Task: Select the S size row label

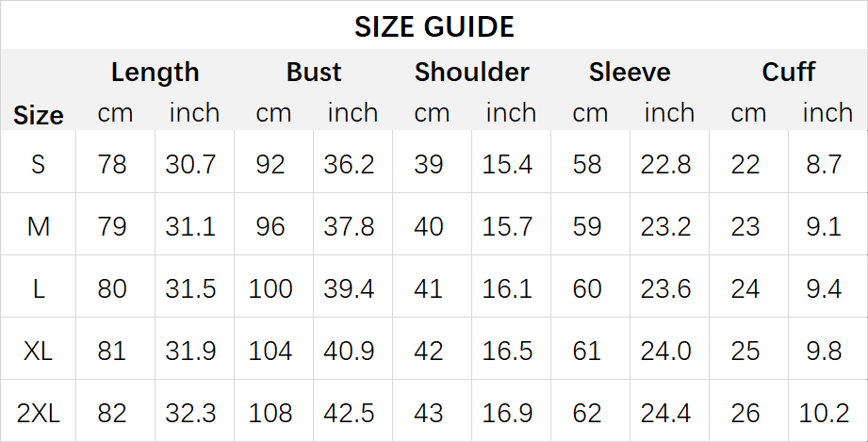Action: pos(39,165)
